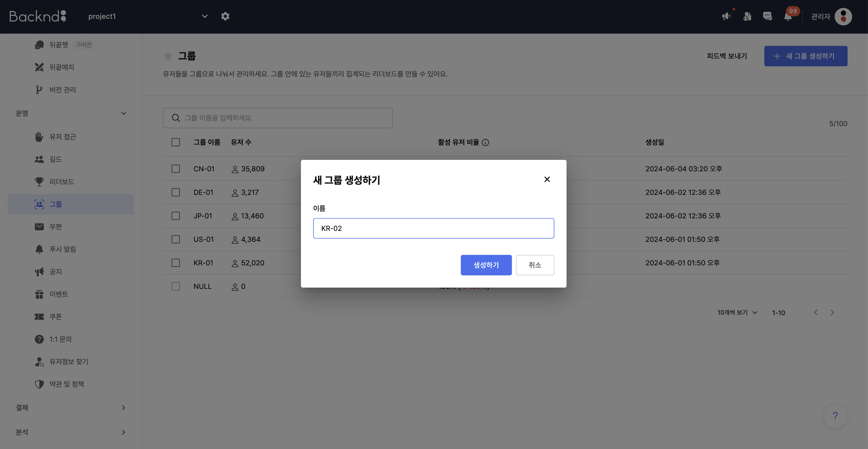Go to next page arrow

(x=832, y=312)
